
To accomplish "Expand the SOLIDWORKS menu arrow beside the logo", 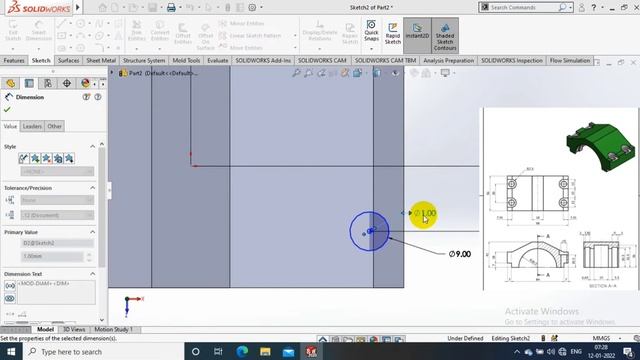I will pyautogui.click(x=78, y=7).
